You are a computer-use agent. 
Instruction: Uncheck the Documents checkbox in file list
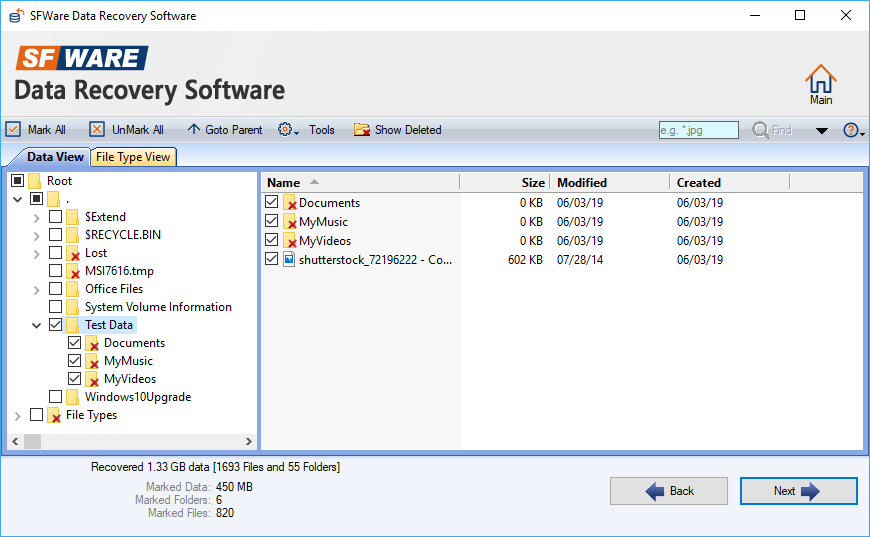pos(272,203)
